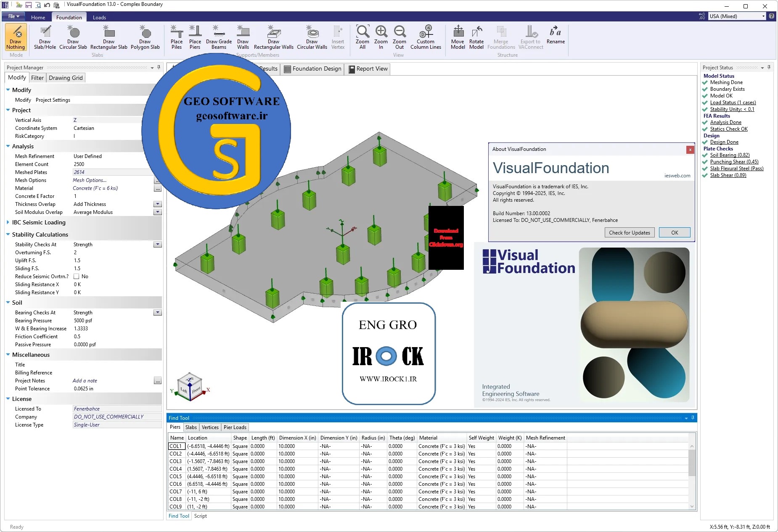Click the Draw Rectangular Slab icon
The image size is (778, 532).
pos(108,37)
